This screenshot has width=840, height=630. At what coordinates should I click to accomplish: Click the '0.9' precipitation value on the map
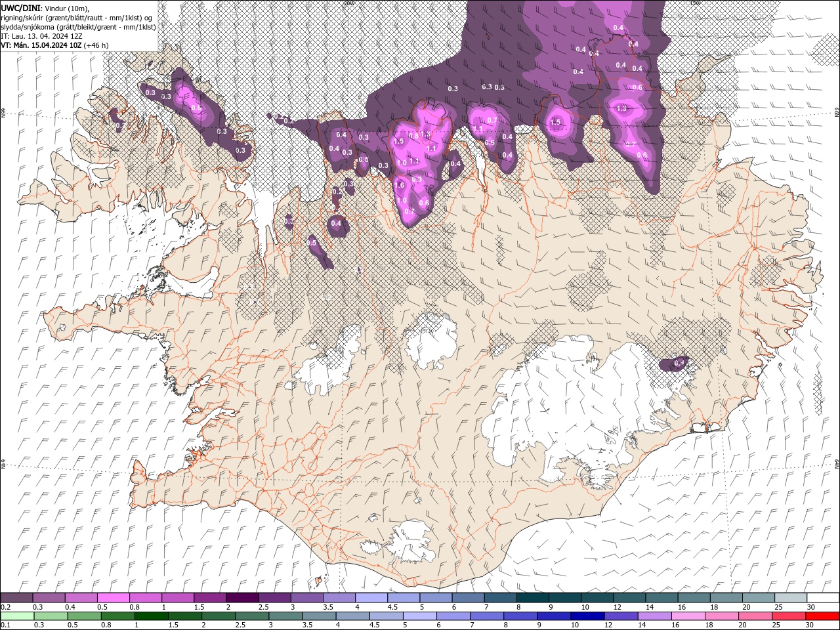click(417, 179)
